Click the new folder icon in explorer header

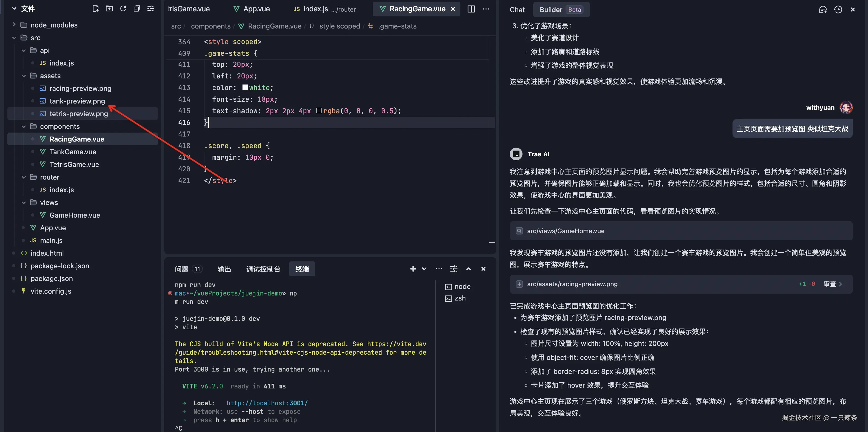[x=109, y=8]
